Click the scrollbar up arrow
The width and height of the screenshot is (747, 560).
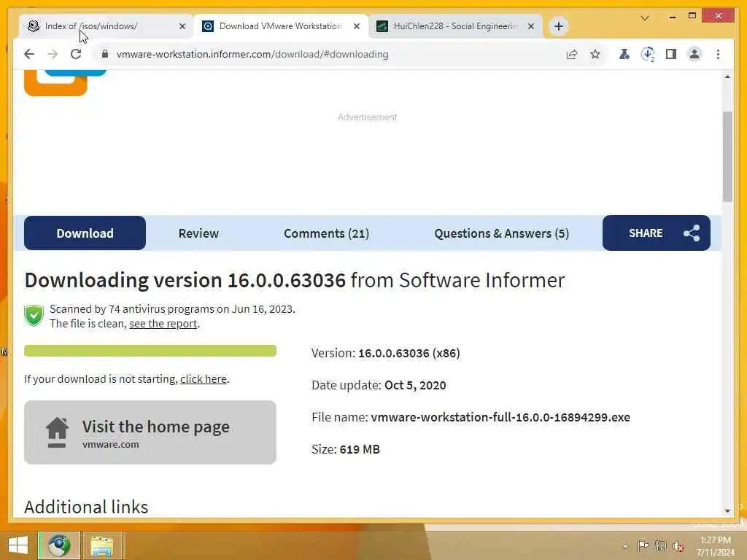click(727, 77)
